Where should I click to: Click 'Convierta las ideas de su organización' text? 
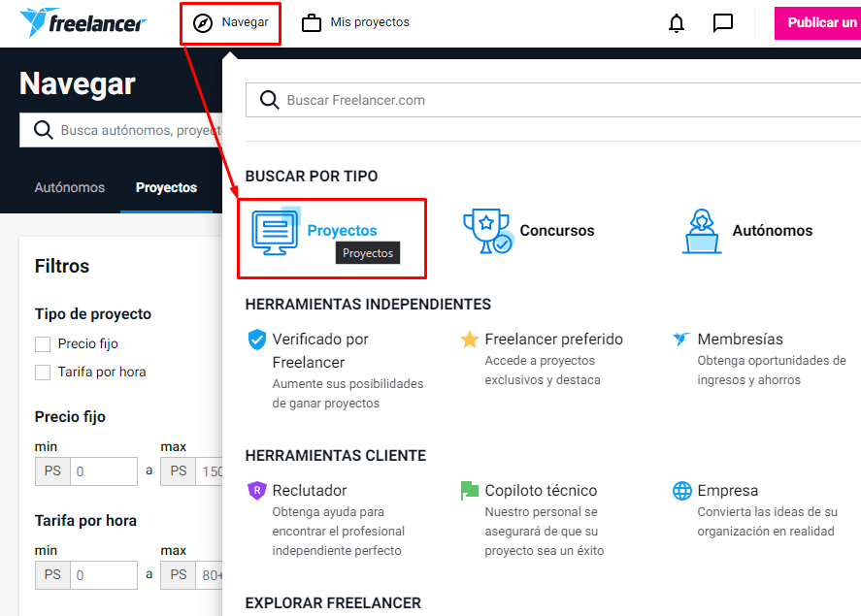point(767,521)
